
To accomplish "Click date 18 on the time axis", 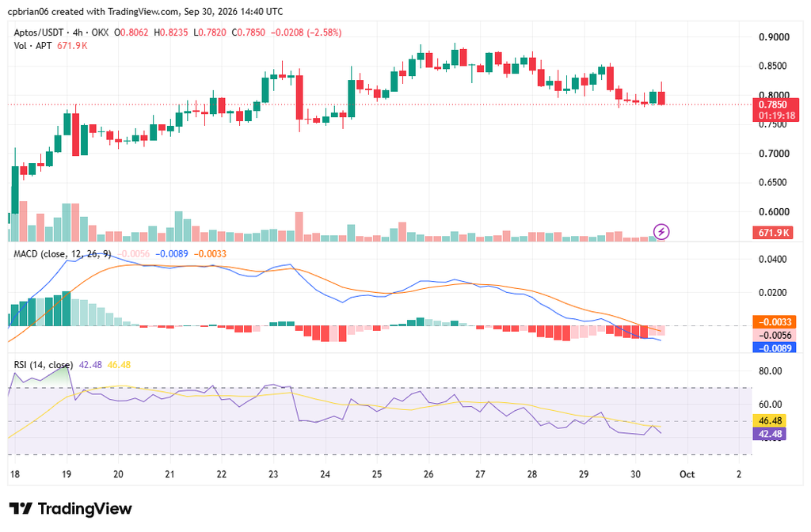I will point(15,474).
